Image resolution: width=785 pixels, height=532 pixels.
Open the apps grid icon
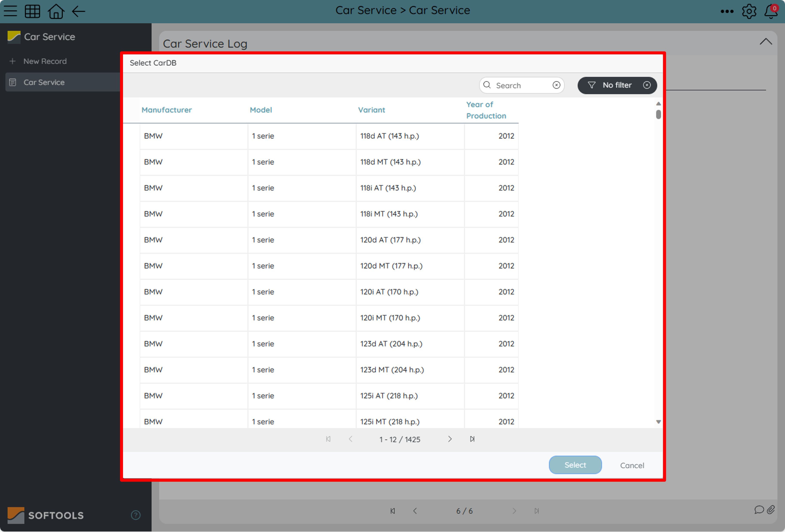[x=32, y=11]
